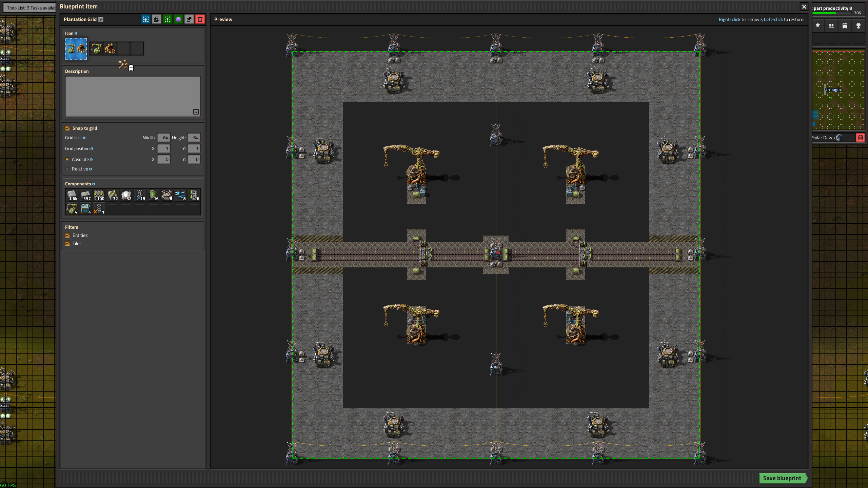Click the Description text box
The height and width of the screenshot is (488, 868).
click(133, 96)
